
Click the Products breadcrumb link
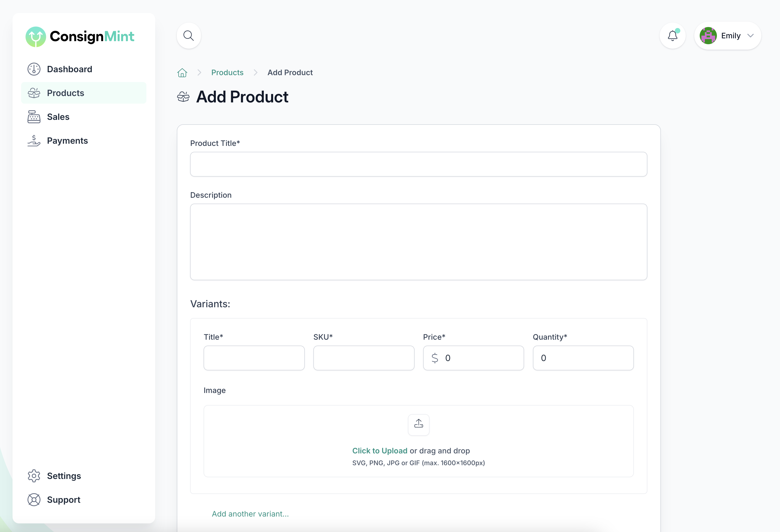click(227, 72)
